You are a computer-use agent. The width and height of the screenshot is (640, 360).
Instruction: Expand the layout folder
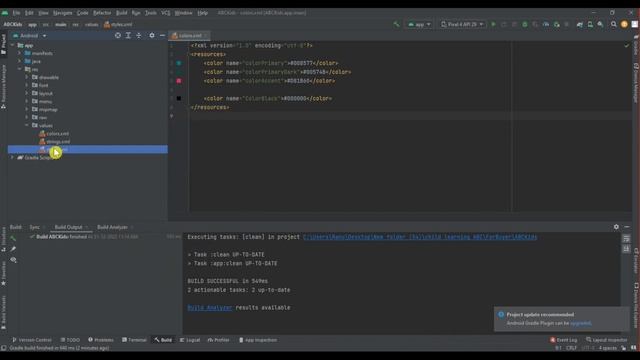coord(27,93)
